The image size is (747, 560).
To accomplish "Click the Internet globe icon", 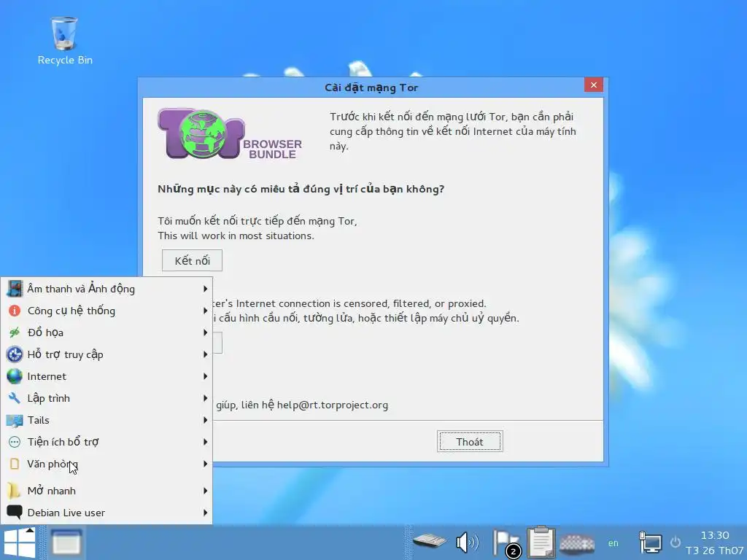I will 15,376.
